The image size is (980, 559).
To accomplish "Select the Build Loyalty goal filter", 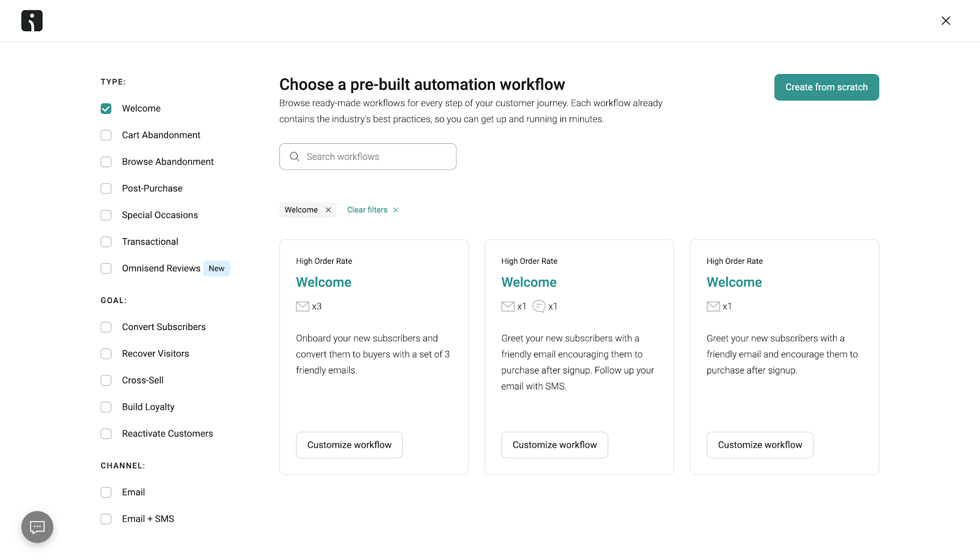I will [x=105, y=407].
